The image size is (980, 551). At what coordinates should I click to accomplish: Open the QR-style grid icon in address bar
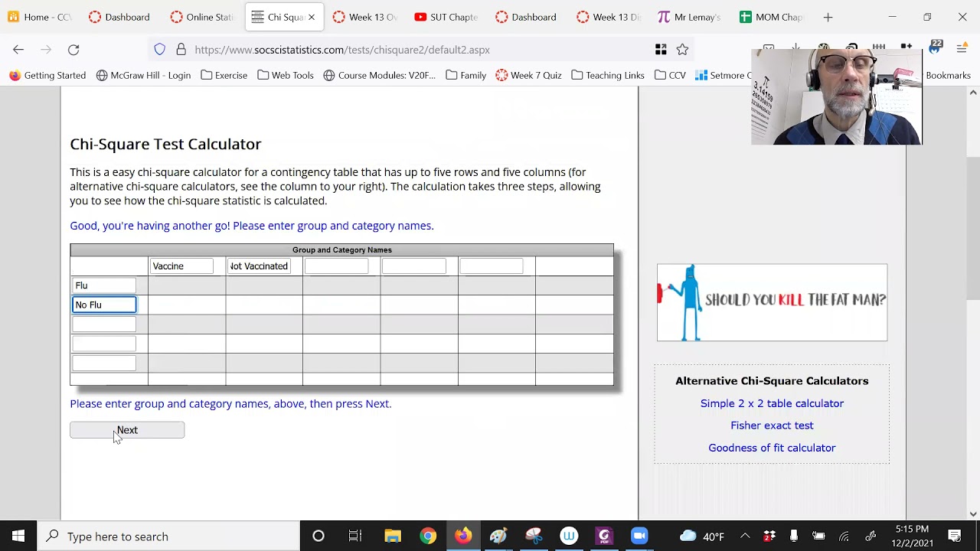(x=661, y=50)
